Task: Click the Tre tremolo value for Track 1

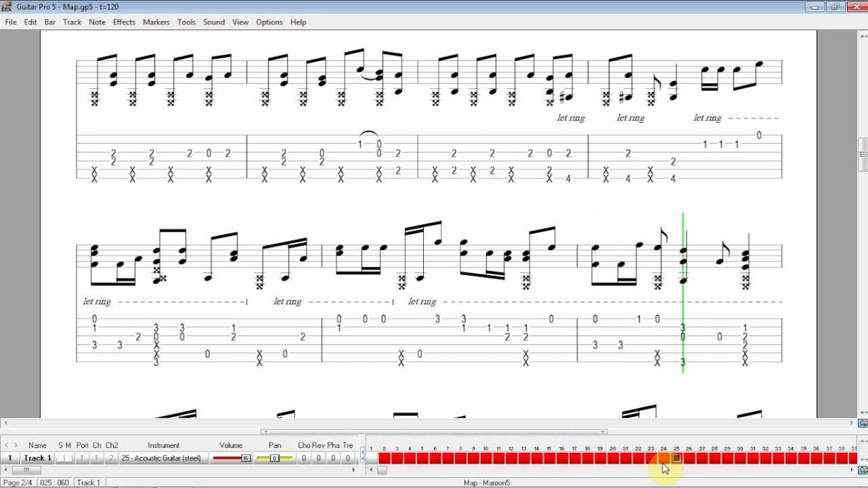Action: pos(348,458)
